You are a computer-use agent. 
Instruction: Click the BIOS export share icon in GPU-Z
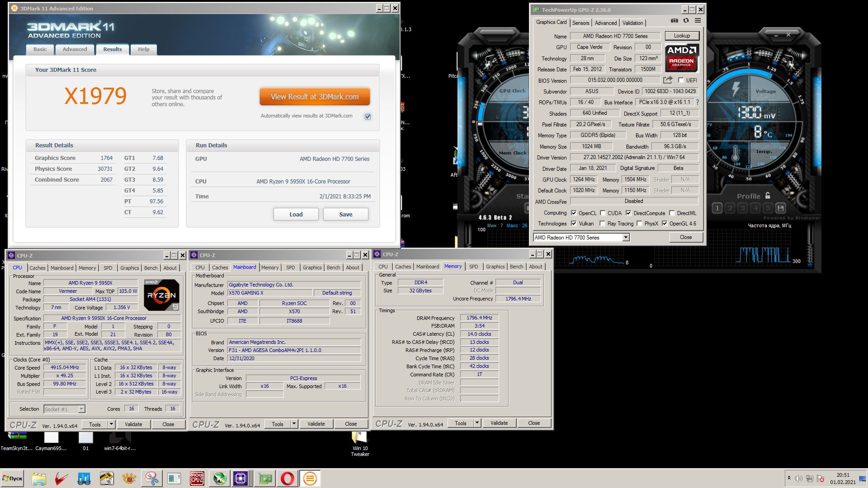point(668,80)
